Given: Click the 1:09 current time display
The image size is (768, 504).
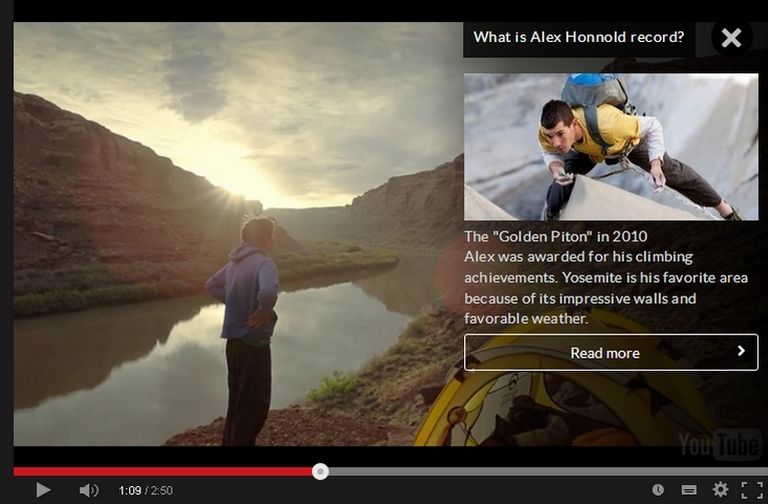Looking at the screenshot, I should (130, 490).
